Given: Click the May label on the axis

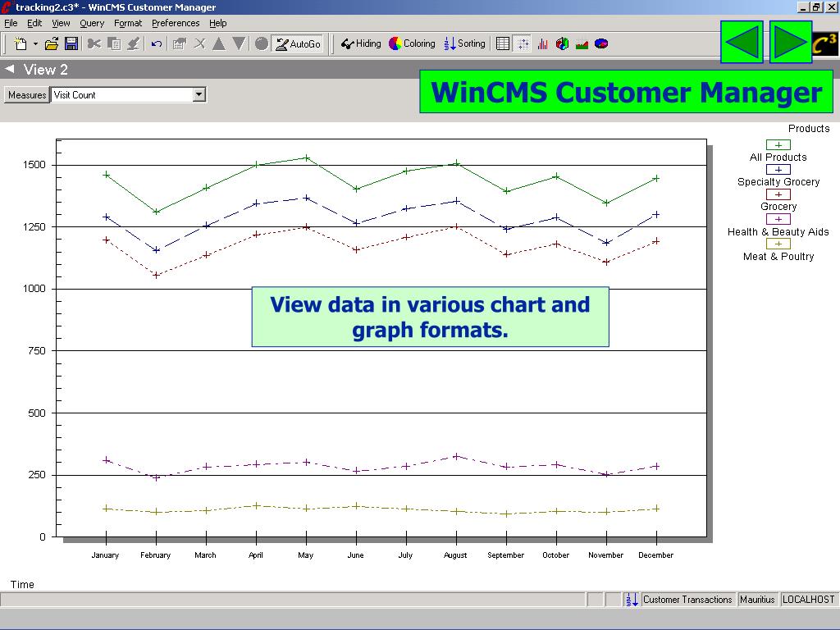Looking at the screenshot, I should (x=305, y=555).
